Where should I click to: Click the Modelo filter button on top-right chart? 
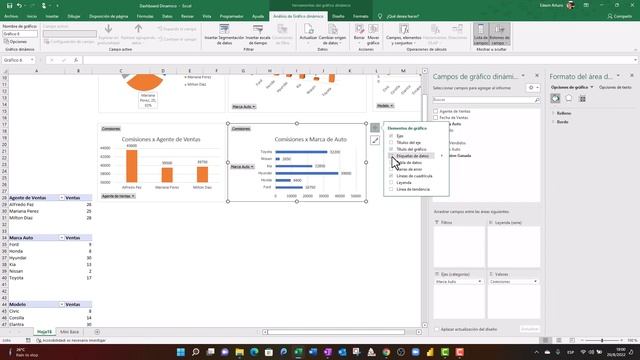[x=385, y=106]
